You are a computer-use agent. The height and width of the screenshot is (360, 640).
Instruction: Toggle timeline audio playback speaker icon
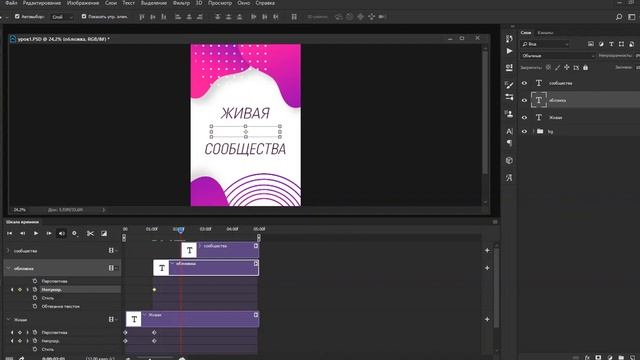click(x=61, y=233)
